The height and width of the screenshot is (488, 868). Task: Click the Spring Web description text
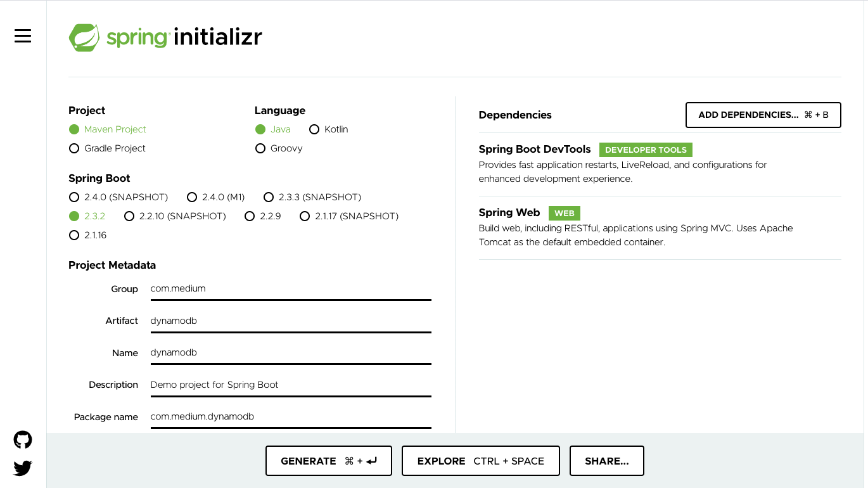click(x=636, y=235)
